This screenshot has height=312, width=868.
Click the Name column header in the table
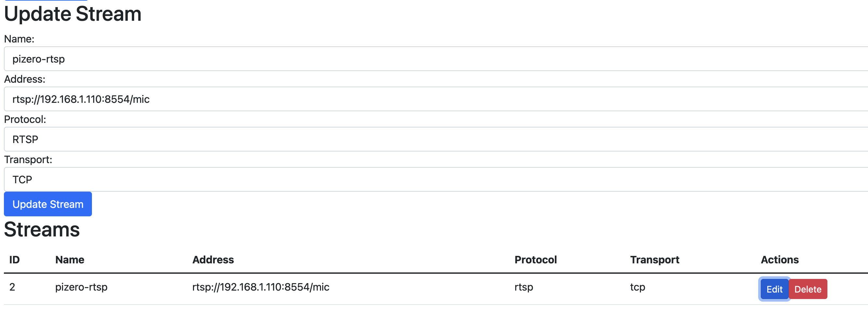point(70,260)
